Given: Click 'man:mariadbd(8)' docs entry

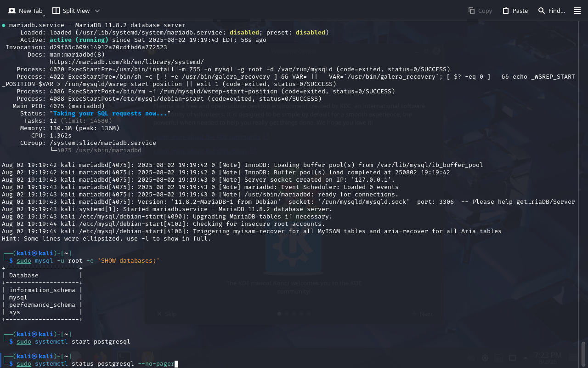Looking at the screenshot, I should pos(77,54).
